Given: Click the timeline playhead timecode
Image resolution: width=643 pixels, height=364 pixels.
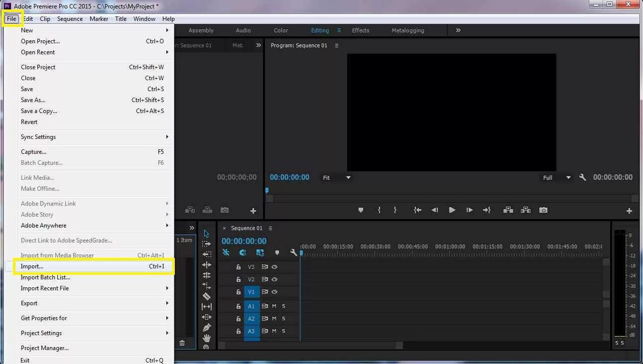Looking at the screenshot, I should point(244,241).
